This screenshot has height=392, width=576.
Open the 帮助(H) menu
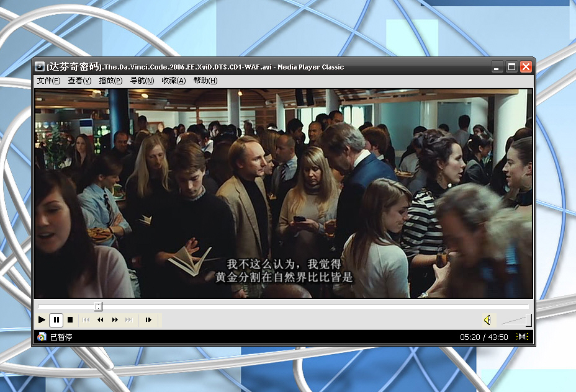click(x=205, y=81)
